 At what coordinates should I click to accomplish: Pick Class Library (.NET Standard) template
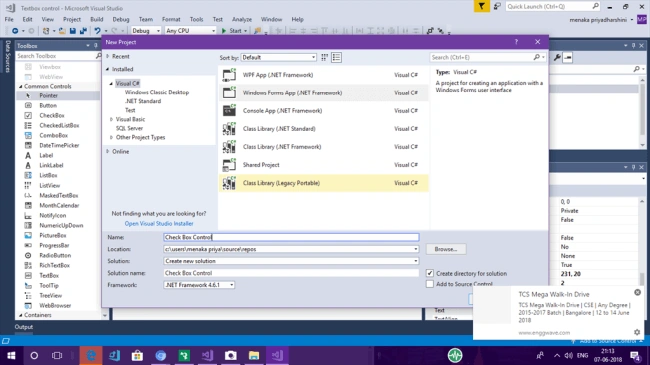point(323,129)
